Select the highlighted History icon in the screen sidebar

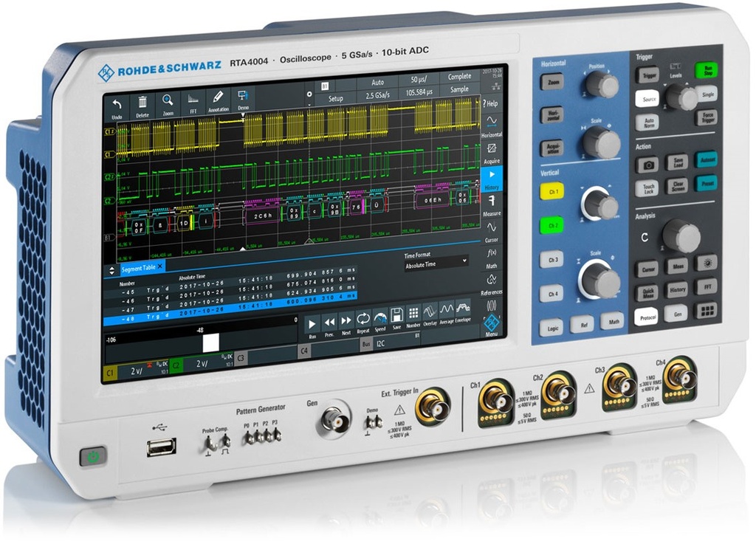pos(491,179)
